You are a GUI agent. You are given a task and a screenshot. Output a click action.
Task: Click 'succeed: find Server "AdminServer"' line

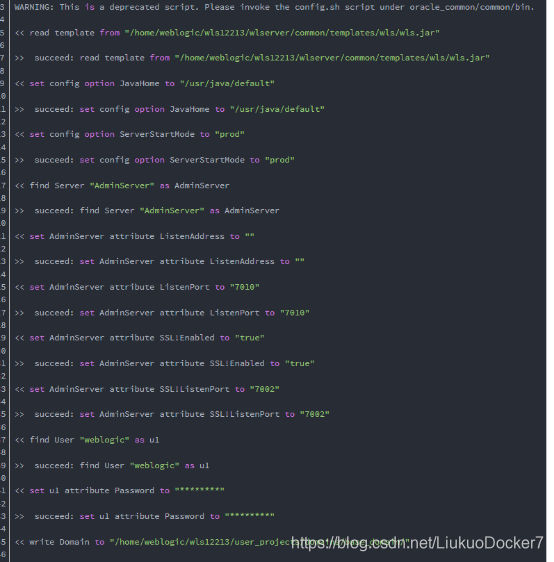[147, 211]
